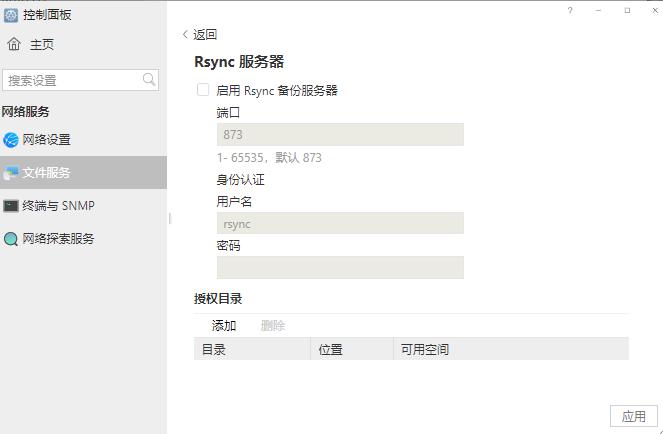
Task: Click the Control Panel gear icon
Action: (11, 15)
